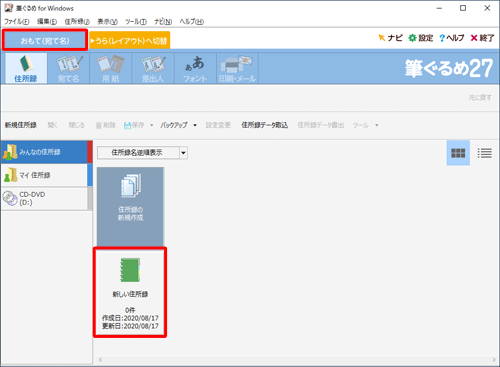The image size is (500, 367).
Task: Open the ファイル(F) menu
Action: [x=17, y=22]
